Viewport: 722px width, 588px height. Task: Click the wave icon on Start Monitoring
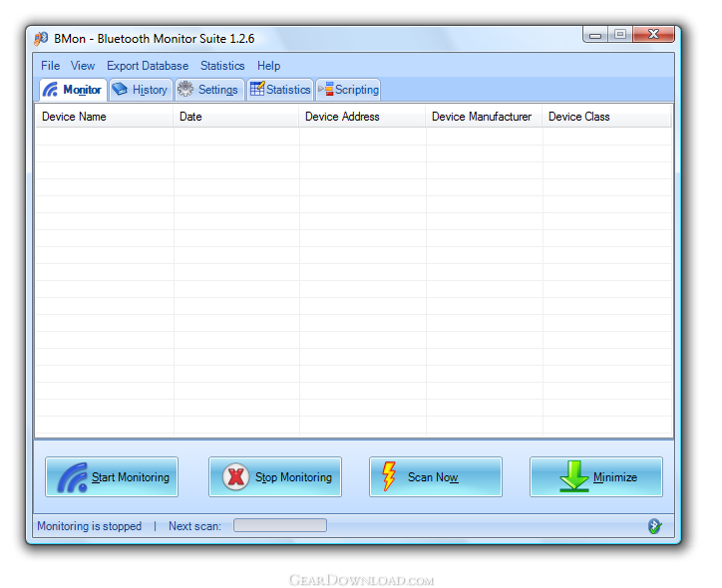click(x=72, y=477)
